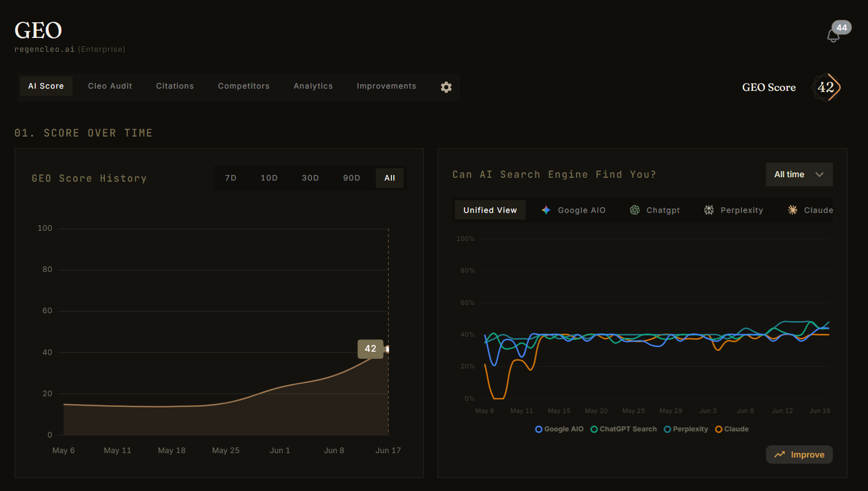Open the notifications bell icon

(x=833, y=36)
